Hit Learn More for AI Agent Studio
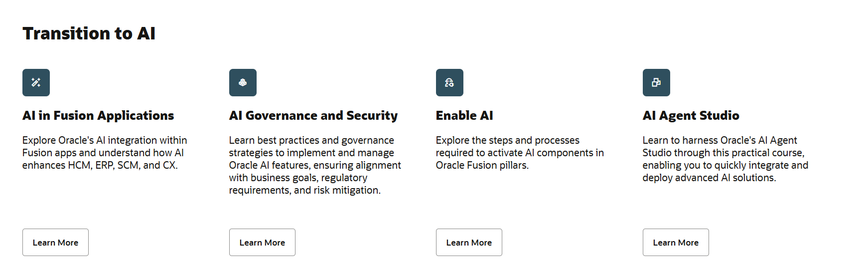Screen dimensions: 868x278 coord(676,243)
